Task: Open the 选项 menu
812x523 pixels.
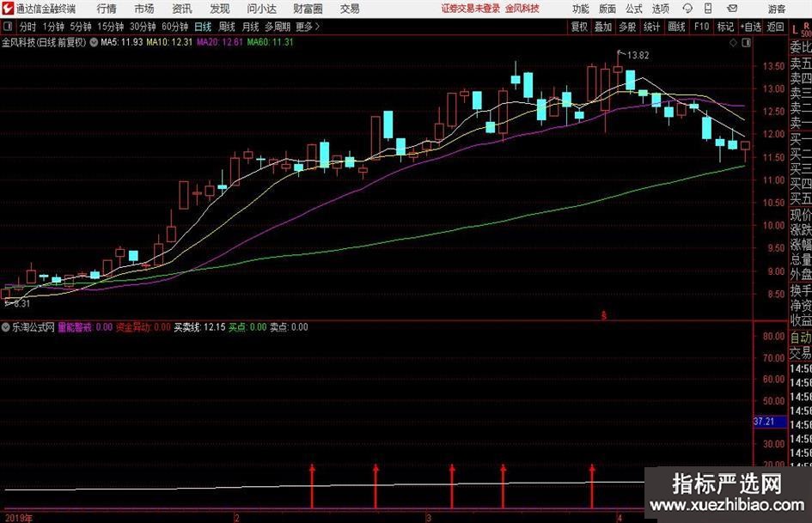Action: pos(660,9)
